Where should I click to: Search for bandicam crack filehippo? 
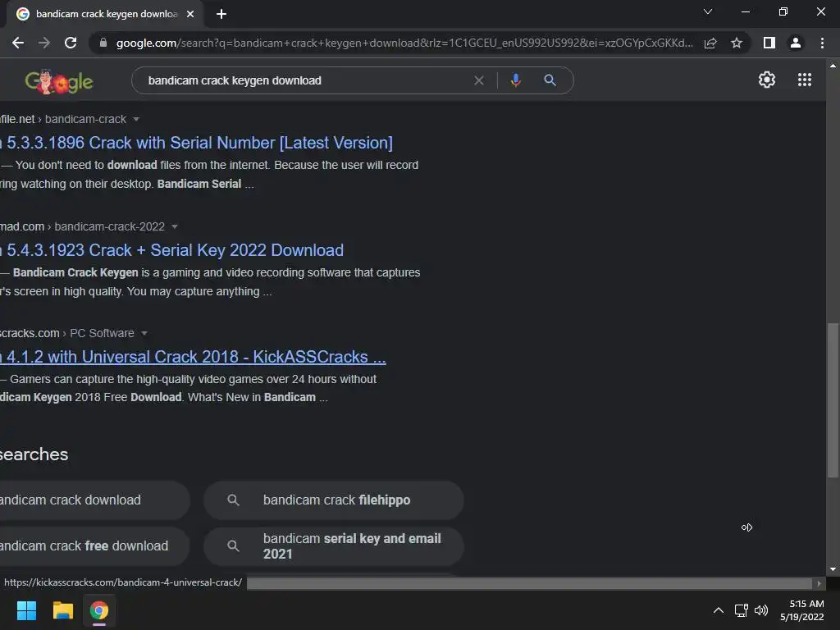click(333, 500)
